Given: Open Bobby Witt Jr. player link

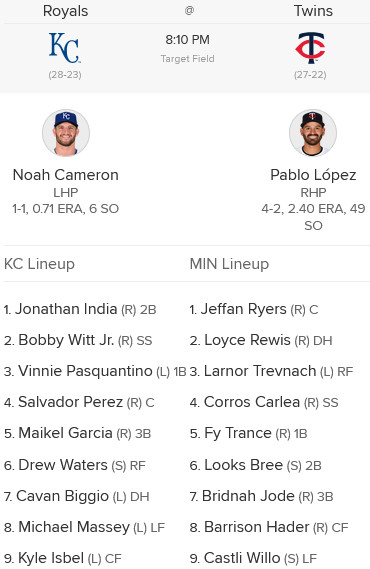Looking at the screenshot, I should pyautogui.click(x=66, y=340).
